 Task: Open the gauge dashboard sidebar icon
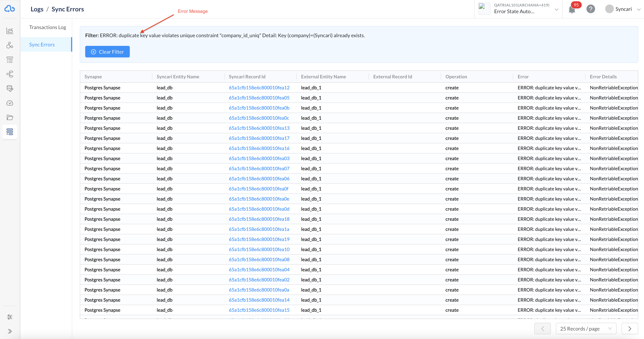point(10,103)
